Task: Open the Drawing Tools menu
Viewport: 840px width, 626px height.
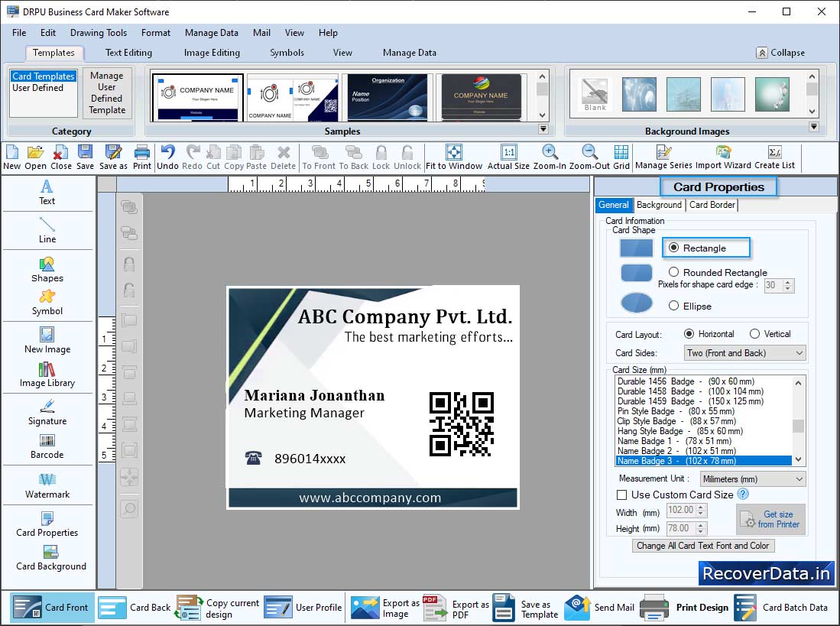Action: pos(99,33)
